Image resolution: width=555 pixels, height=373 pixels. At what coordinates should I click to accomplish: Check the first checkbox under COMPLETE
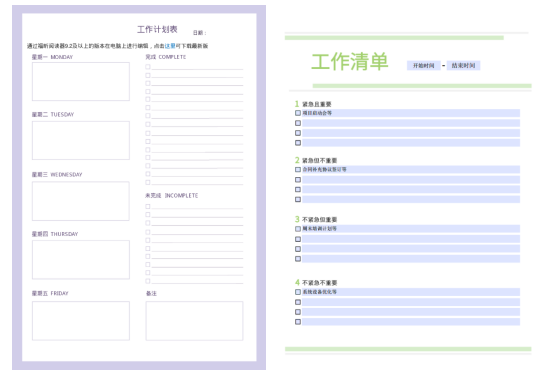(x=148, y=67)
